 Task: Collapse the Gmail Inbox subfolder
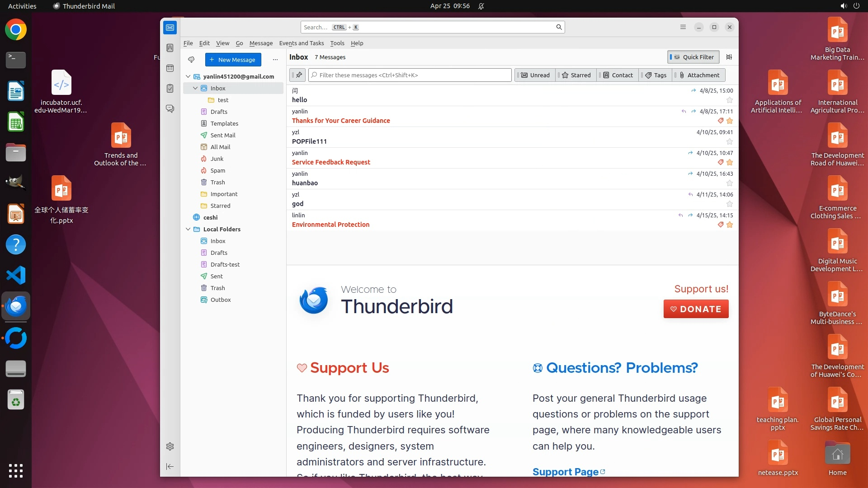click(x=195, y=88)
